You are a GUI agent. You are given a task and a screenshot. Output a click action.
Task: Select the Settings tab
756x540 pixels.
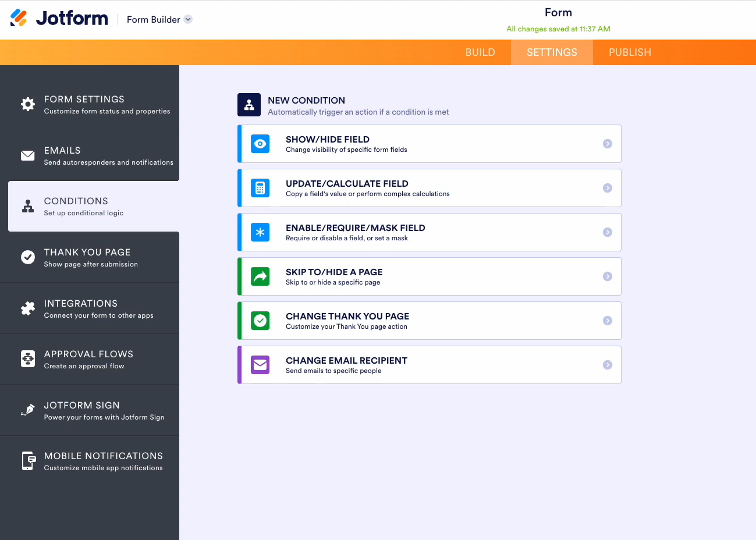(x=552, y=52)
